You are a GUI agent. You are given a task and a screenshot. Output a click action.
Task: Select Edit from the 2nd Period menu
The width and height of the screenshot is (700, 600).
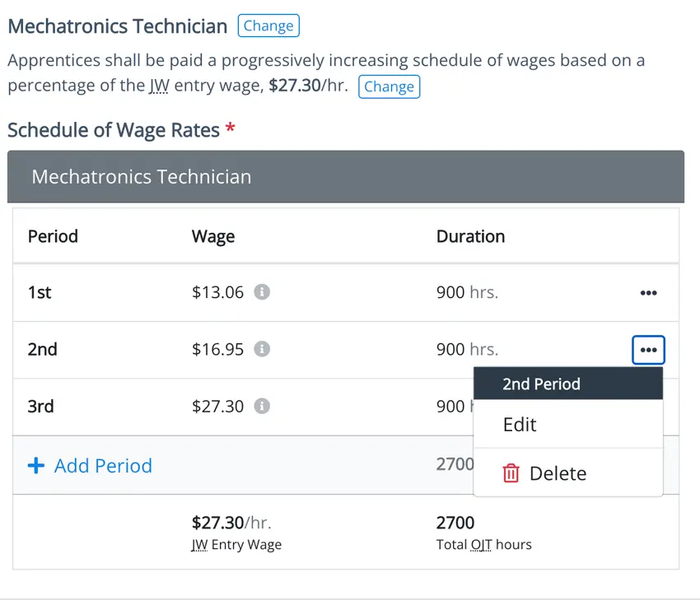click(x=520, y=425)
